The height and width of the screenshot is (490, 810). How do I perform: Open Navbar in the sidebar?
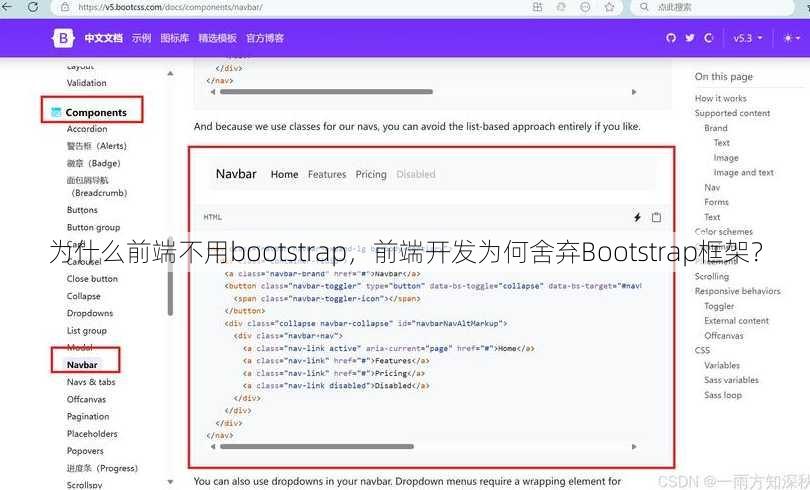82,365
